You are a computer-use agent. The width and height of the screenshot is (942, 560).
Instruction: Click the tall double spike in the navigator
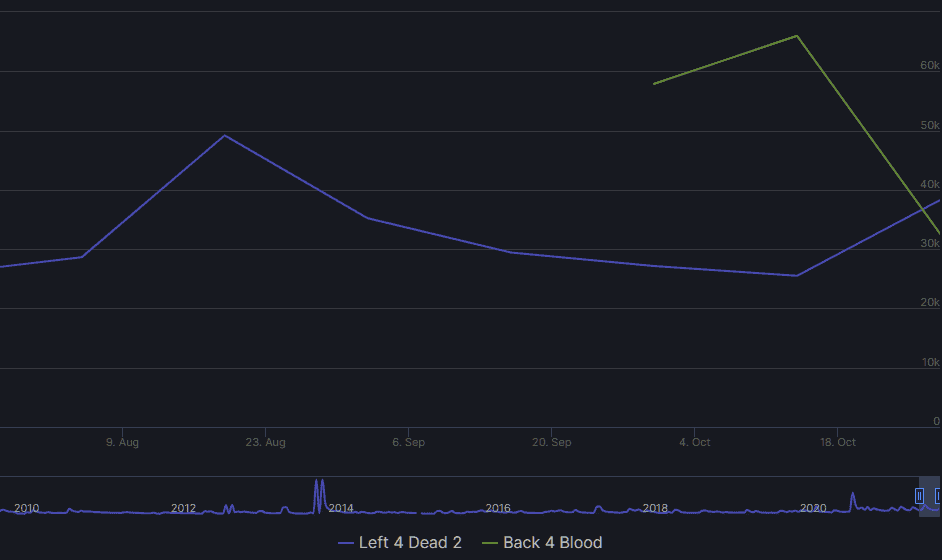pyautogui.click(x=319, y=495)
